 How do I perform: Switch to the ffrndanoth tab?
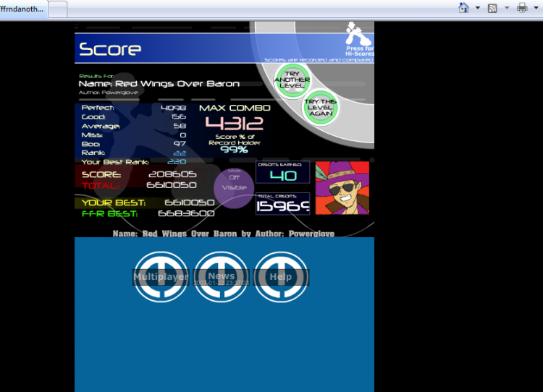(23, 9)
